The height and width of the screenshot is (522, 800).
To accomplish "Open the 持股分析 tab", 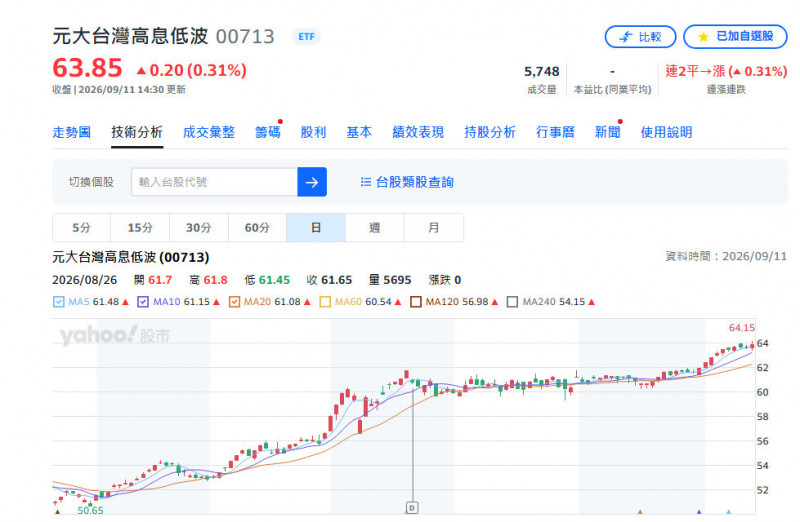I will tap(490, 133).
